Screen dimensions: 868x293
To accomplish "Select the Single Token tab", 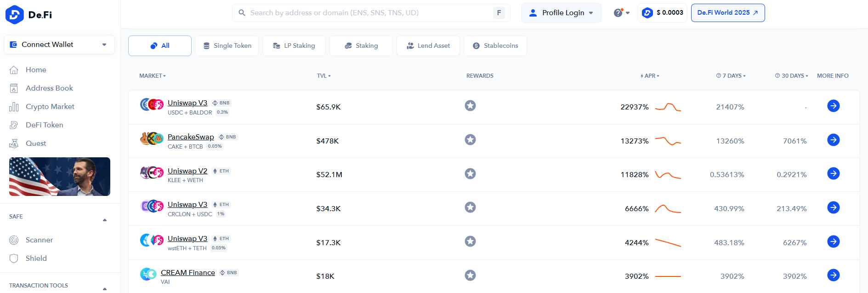I will [227, 46].
